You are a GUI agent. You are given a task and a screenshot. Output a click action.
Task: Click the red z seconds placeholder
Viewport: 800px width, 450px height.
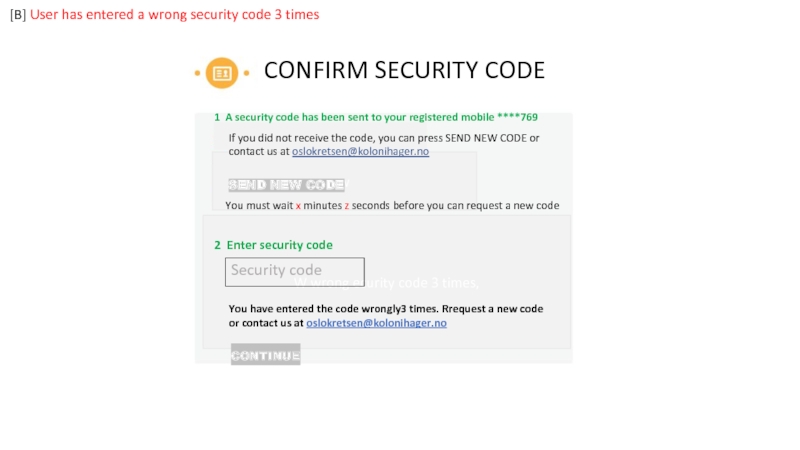[x=346, y=206]
